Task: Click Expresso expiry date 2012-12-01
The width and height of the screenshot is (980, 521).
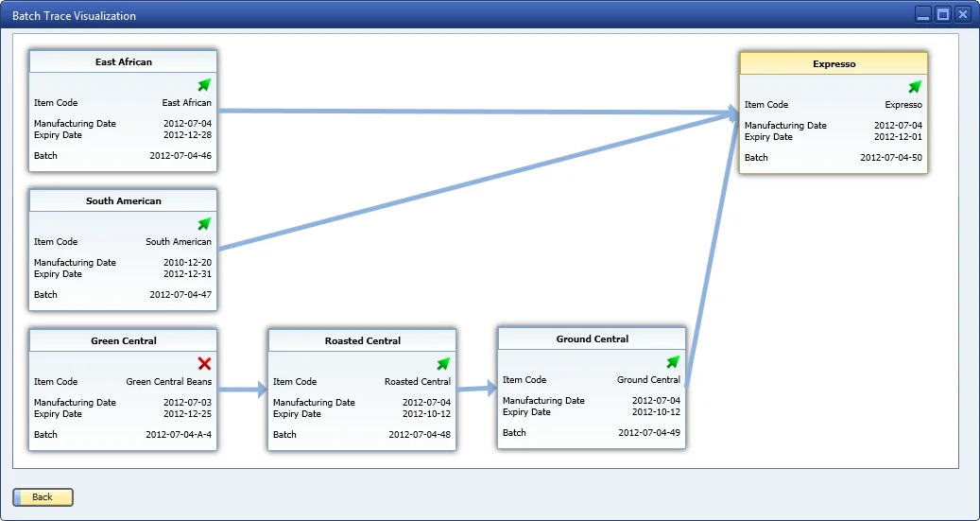Action: pyautogui.click(x=898, y=137)
